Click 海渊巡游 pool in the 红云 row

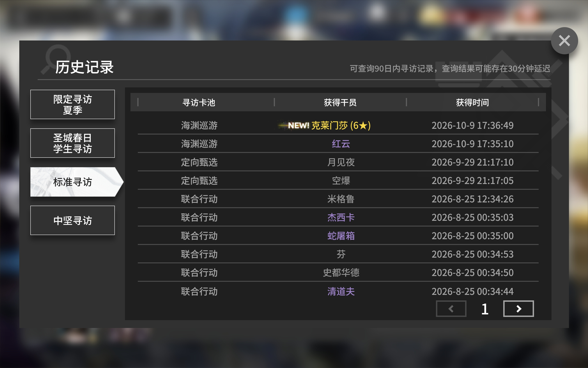(199, 144)
